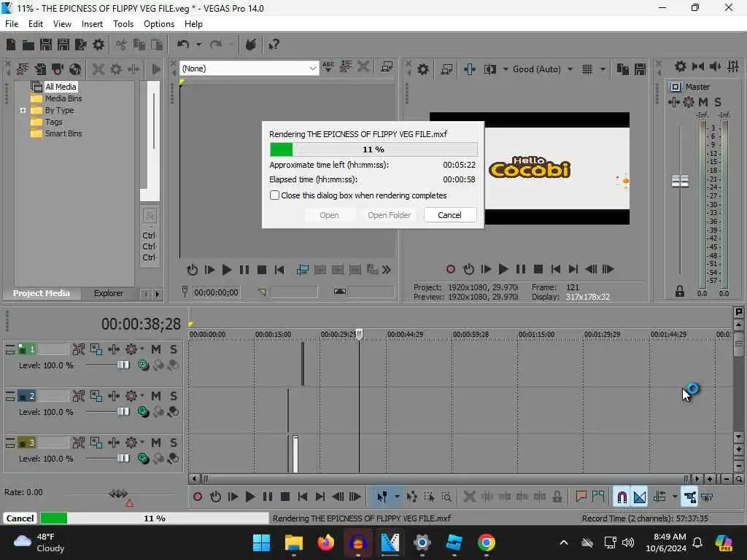The width and height of the screenshot is (747, 560).
Task: Mute track 3 with the M button
Action: pyautogui.click(x=156, y=443)
